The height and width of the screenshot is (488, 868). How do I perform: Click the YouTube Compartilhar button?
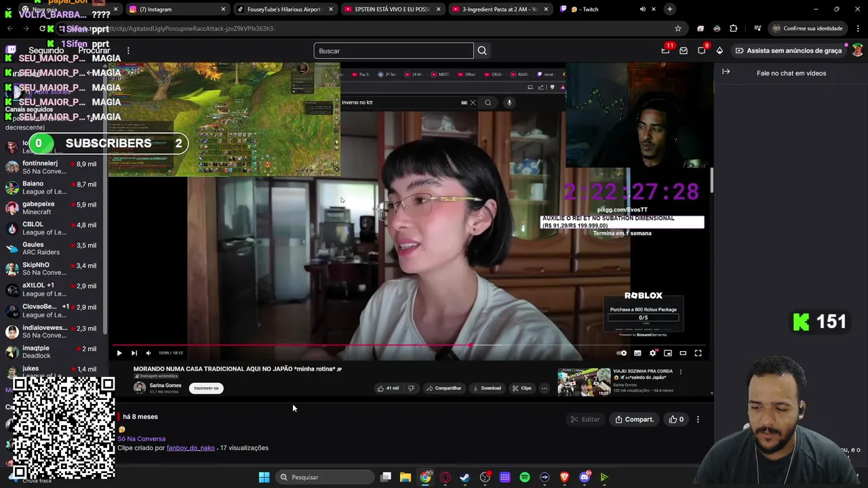(443, 388)
